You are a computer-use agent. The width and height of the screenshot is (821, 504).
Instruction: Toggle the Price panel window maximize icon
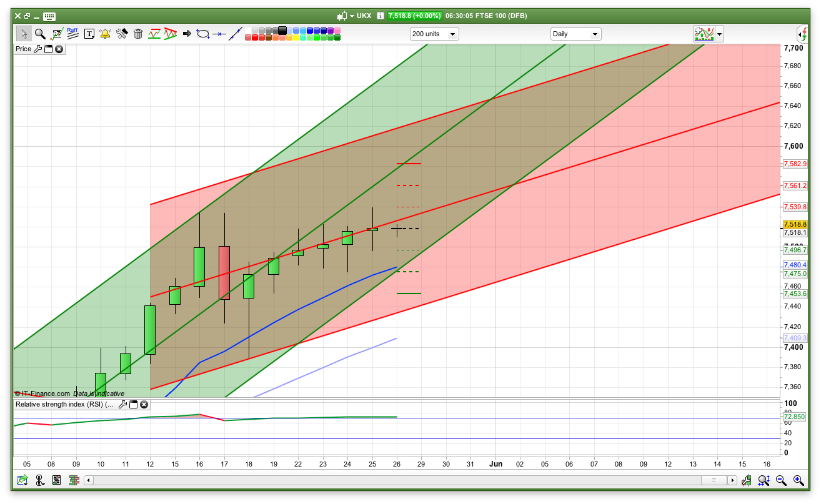pyautogui.click(x=48, y=49)
